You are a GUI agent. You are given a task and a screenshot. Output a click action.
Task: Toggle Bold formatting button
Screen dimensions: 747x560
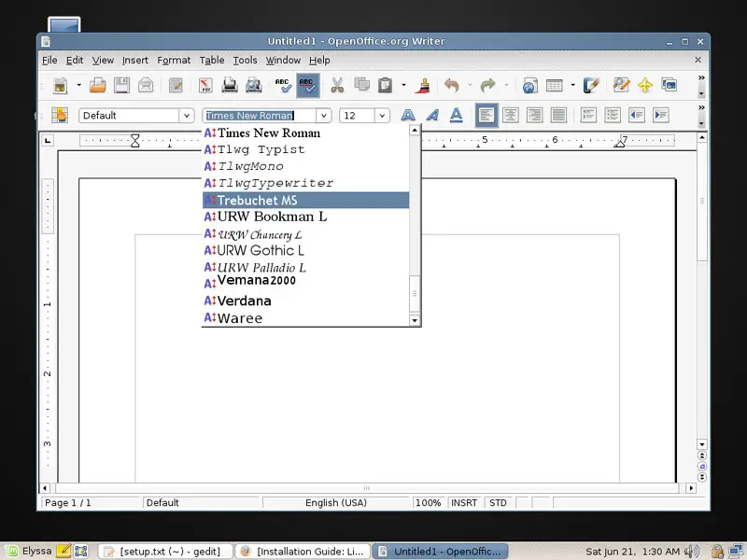pyautogui.click(x=408, y=115)
